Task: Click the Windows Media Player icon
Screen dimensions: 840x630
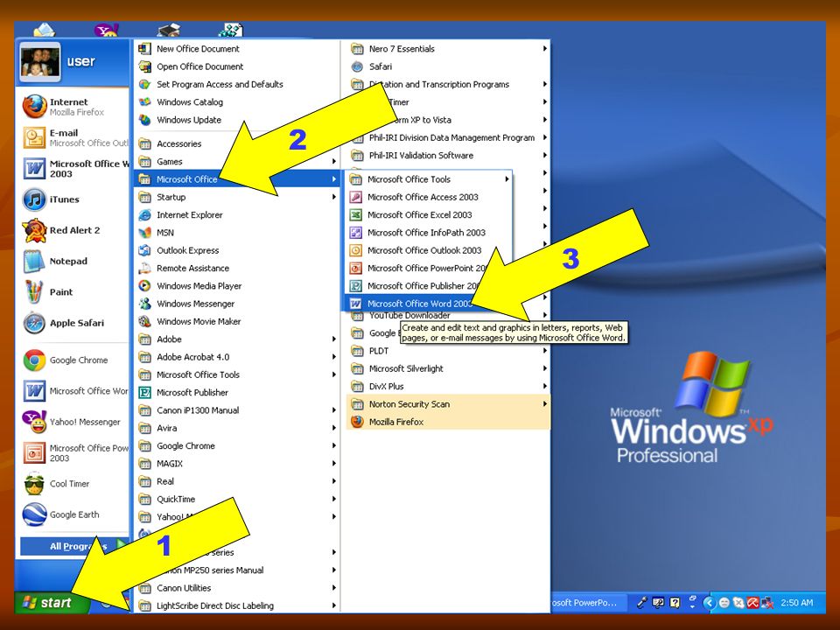Action: click(x=144, y=286)
